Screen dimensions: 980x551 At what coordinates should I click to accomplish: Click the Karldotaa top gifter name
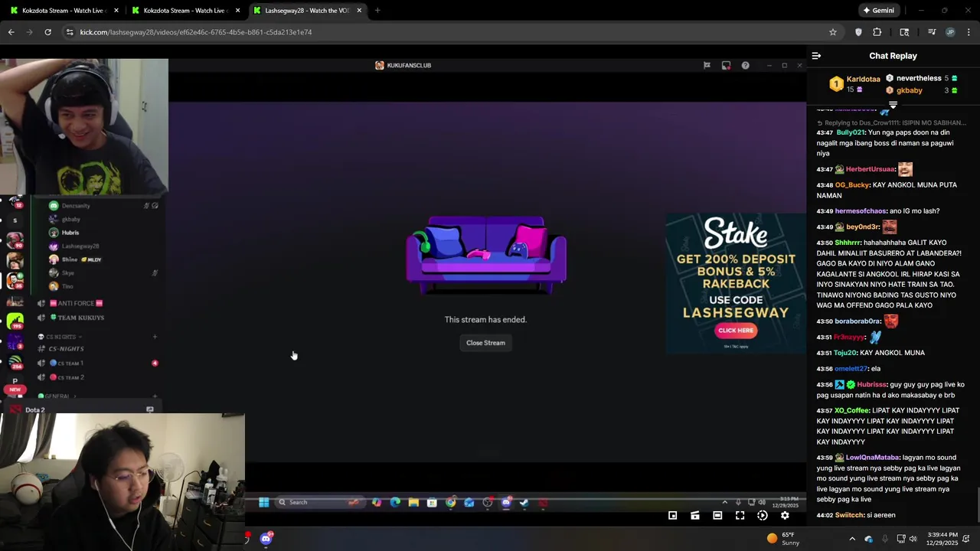(x=863, y=79)
